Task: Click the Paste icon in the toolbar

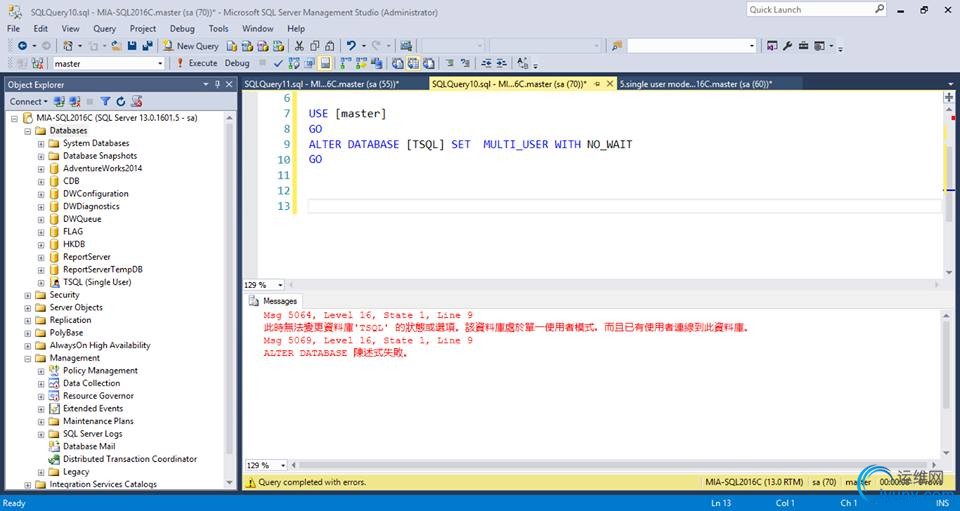Action: (329, 46)
